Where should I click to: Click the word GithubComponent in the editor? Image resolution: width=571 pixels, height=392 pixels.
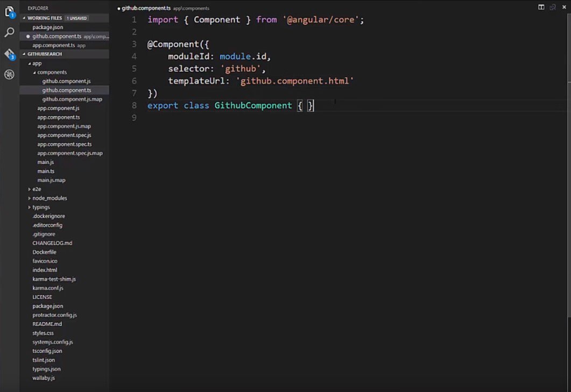[x=253, y=105]
